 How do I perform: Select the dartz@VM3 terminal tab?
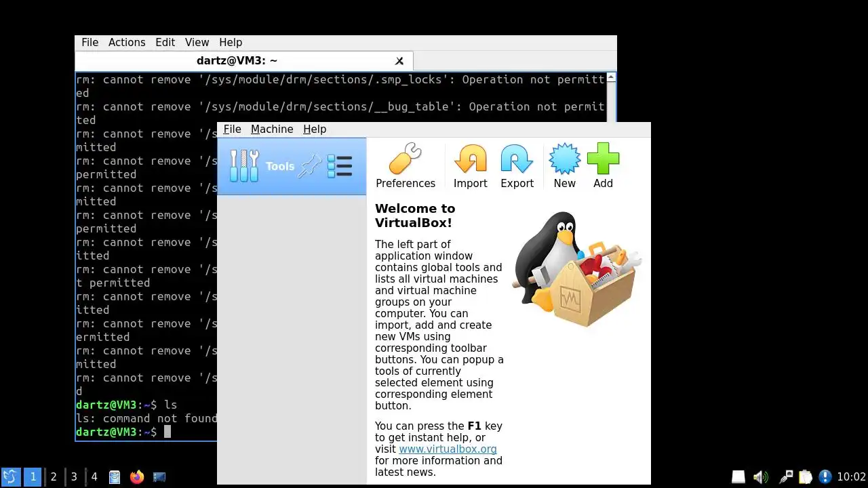[x=237, y=61]
